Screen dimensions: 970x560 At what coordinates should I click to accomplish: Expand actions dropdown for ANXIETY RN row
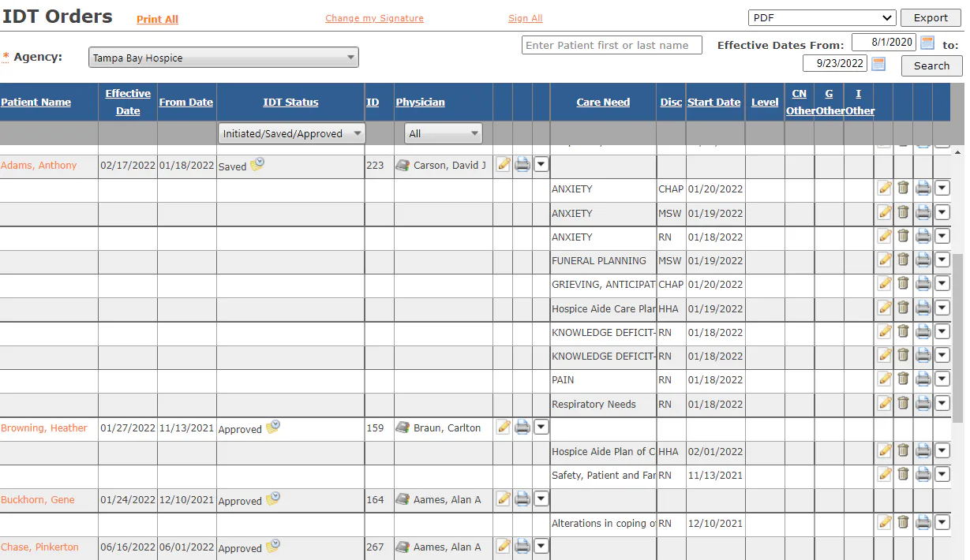pyautogui.click(x=942, y=236)
